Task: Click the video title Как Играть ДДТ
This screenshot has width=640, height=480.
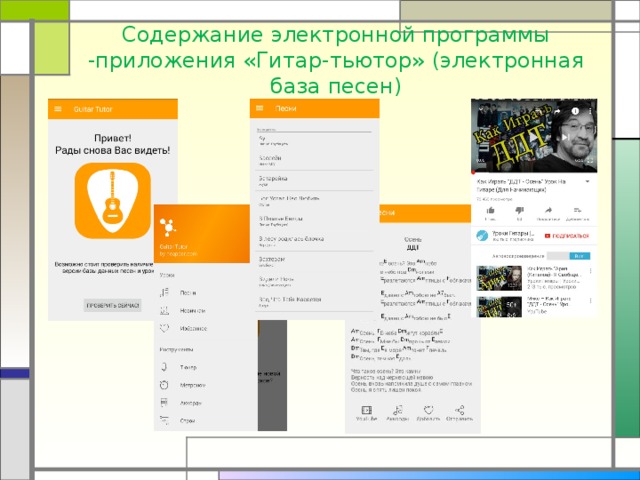Action: (x=522, y=185)
